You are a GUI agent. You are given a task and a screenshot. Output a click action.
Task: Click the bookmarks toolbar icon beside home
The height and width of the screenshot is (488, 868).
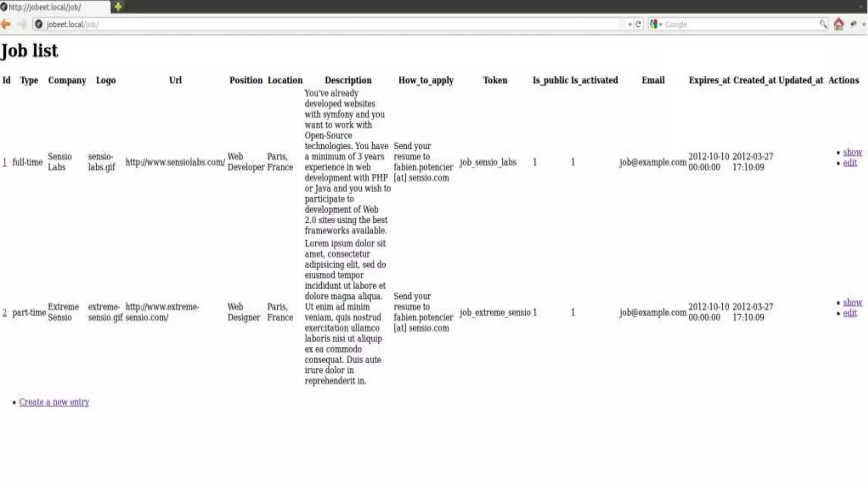point(854,24)
